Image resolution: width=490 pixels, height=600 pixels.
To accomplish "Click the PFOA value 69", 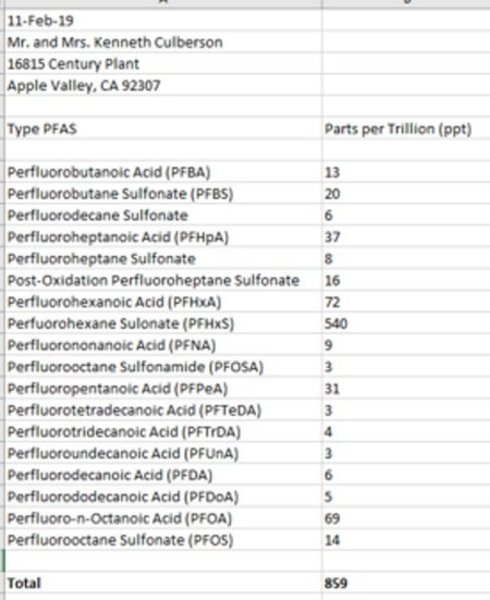I will [406, 518].
